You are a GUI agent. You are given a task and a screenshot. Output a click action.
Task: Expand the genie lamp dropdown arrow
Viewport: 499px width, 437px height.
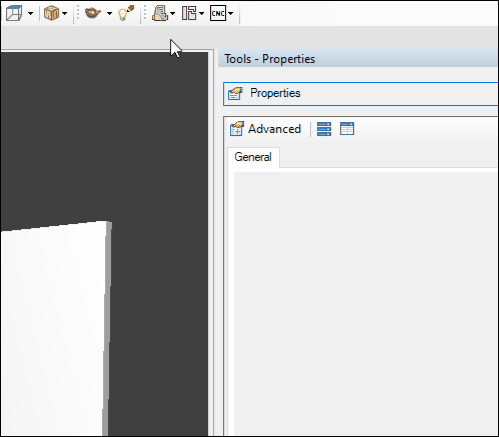pos(110,14)
